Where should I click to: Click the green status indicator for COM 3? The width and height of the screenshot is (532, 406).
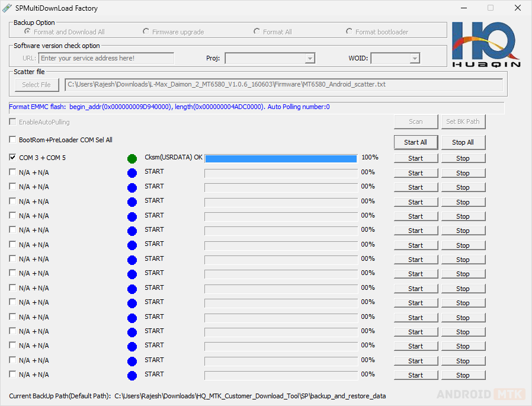[132, 158]
